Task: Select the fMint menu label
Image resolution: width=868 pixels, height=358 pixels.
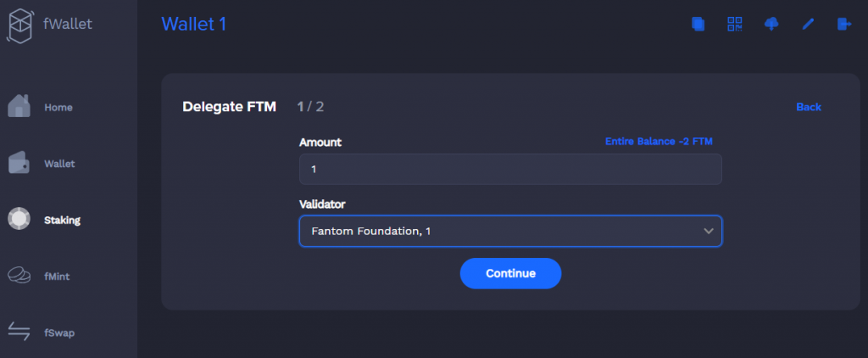Action: 58,277
